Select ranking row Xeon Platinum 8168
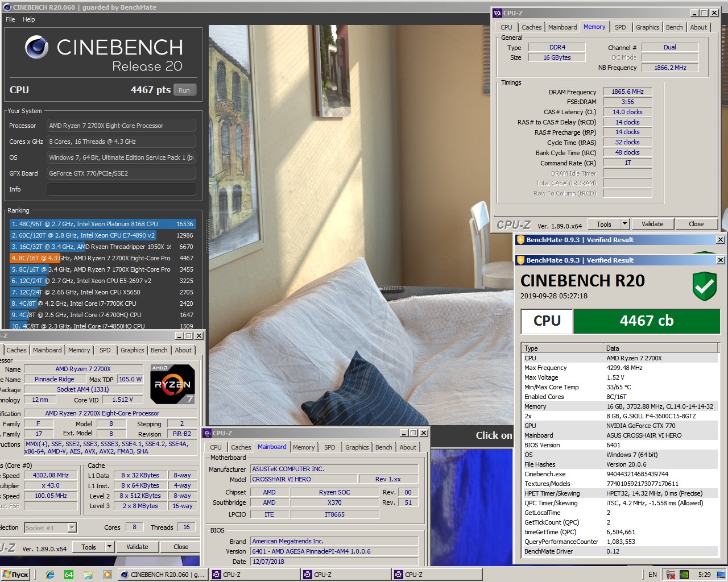This screenshot has width=728, height=582. (x=102, y=224)
